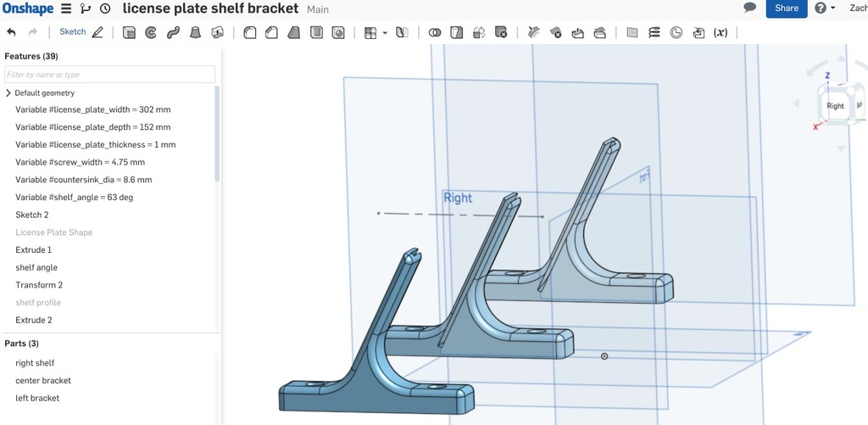This screenshot has width=868, height=425.
Task: Pick the Loft tool icon
Action: point(195,33)
